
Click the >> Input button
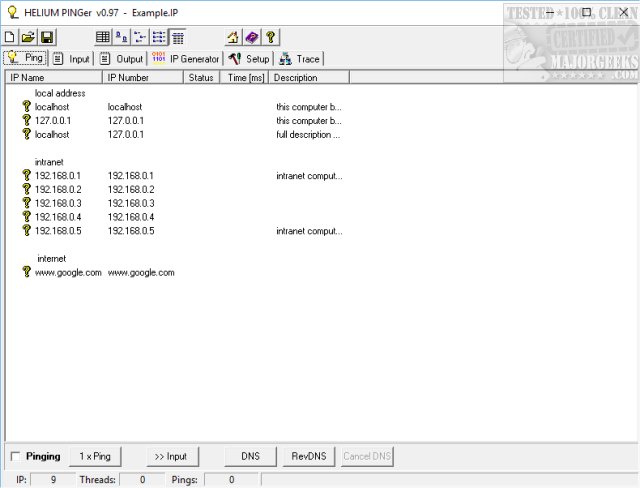coord(172,456)
